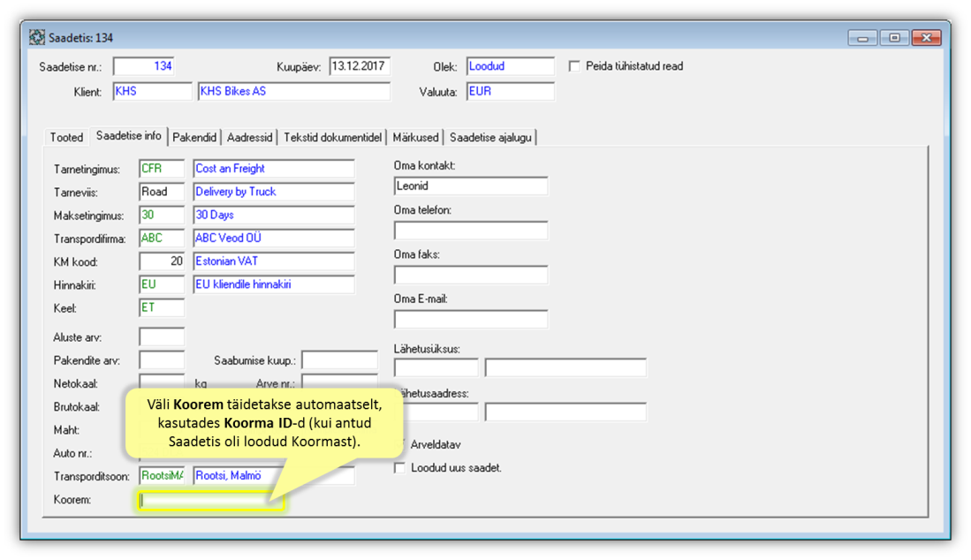This screenshot has height=560, width=971.
Task: Click the Tarnetingimus code field CFR
Action: coord(162,169)
